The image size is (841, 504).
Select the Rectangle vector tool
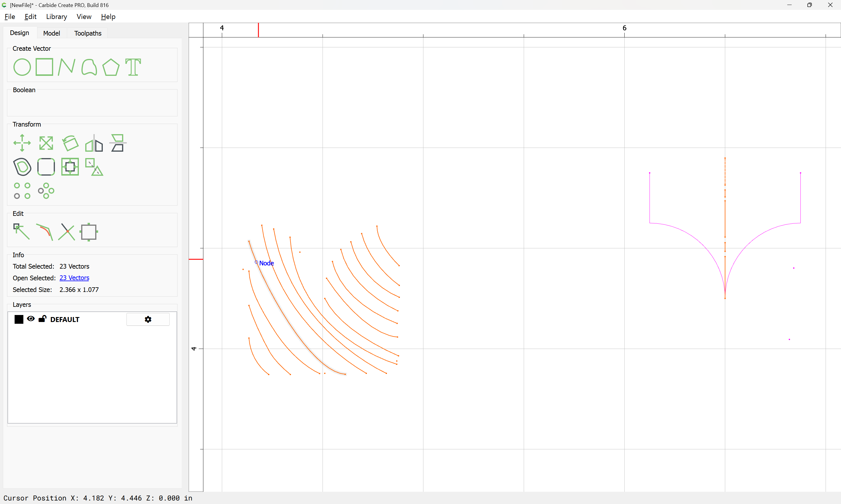coord(44,67)
